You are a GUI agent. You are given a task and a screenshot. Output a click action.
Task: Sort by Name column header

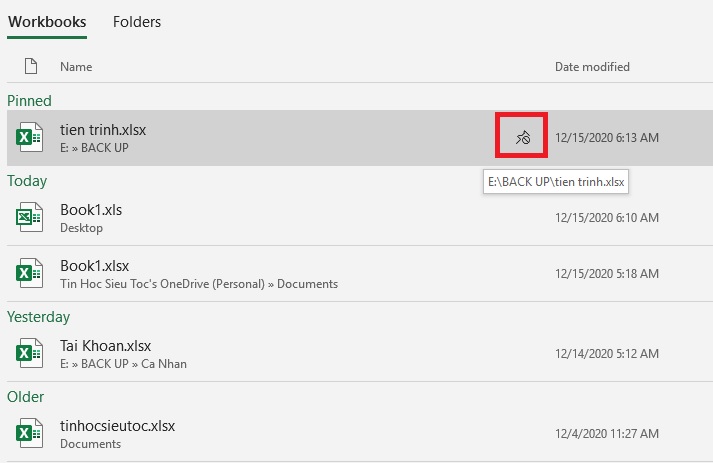coord(76,67)
